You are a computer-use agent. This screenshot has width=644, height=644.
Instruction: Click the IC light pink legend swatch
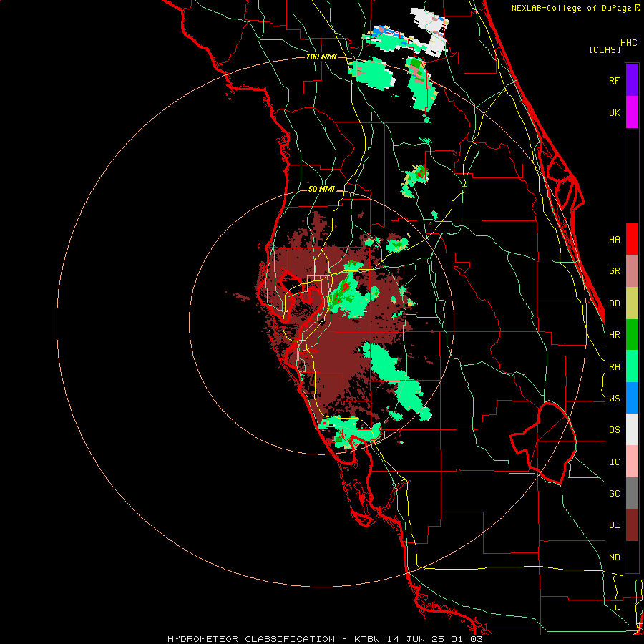pos(632,462)
